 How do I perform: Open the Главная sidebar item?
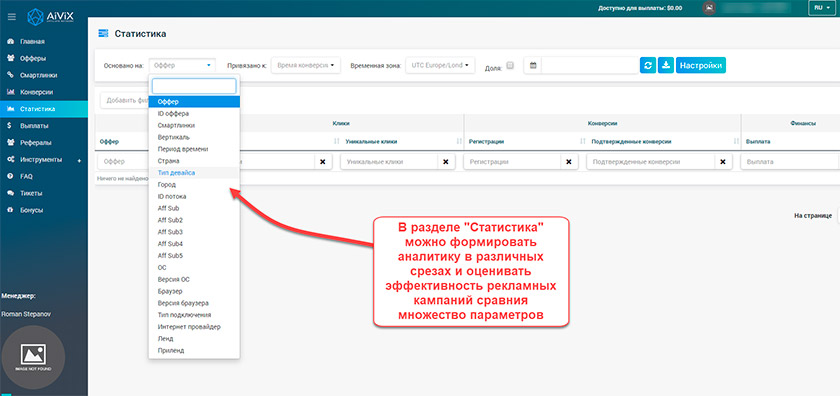point(32,41)
